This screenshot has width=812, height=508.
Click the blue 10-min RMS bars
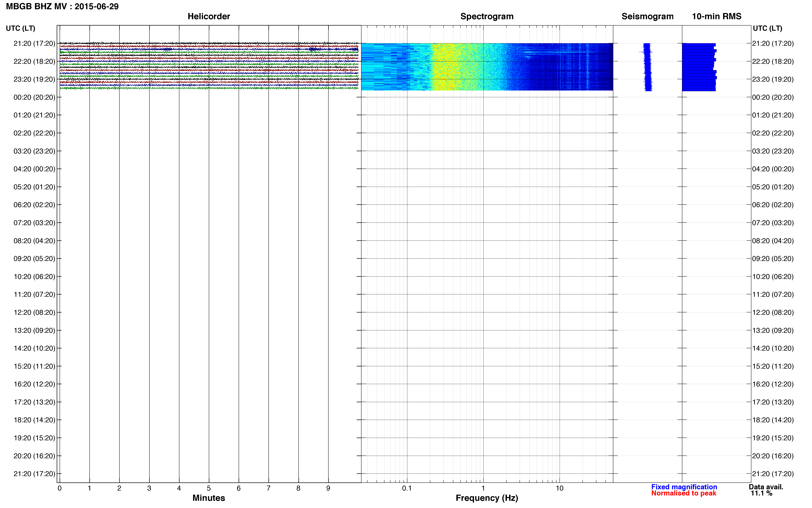[x=699, y=67]
